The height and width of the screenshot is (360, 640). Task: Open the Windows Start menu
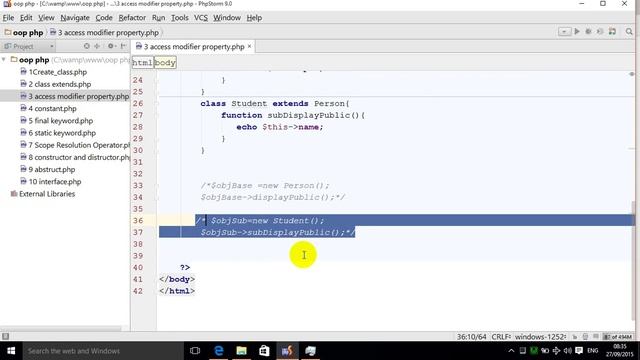point(11,351)
